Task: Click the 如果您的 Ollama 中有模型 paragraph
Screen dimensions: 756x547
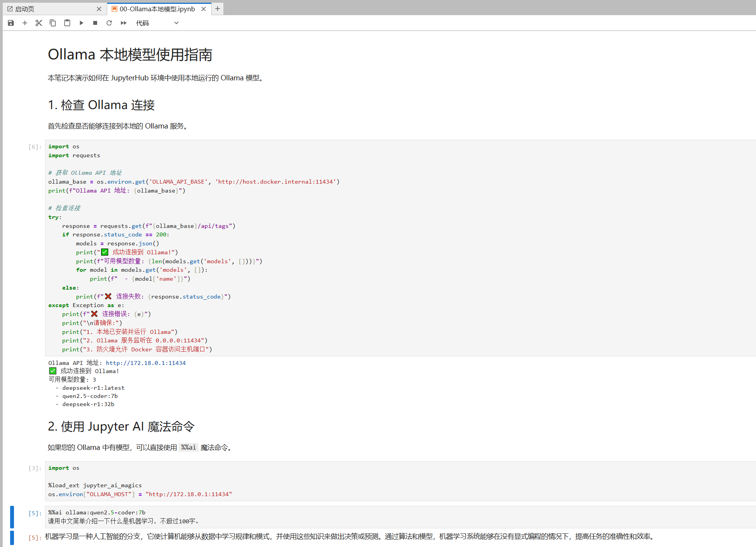Action: click(141, 448)
